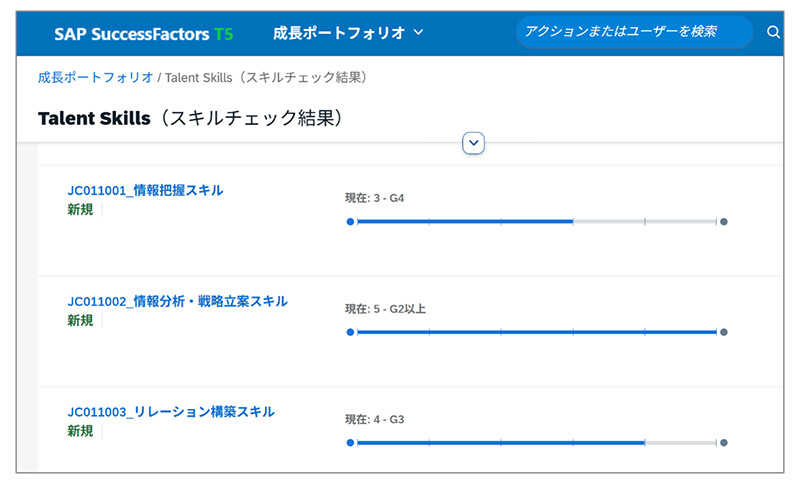Click the リレーション構築スキル rating slider bar

(537, 443)
